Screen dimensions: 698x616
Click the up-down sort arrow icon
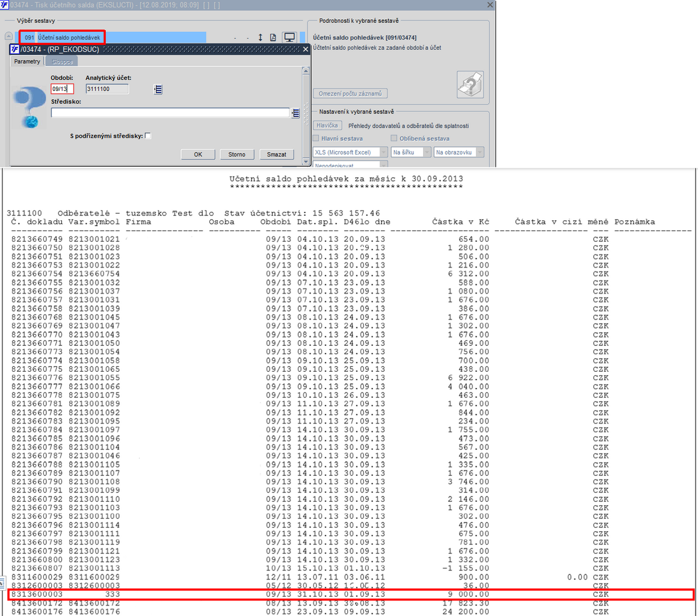tap(261, 37)
